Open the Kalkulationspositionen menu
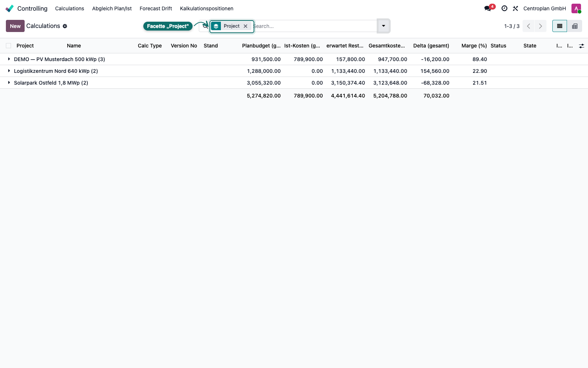Screen dimensions: 588x368 [x=207, y=8]
